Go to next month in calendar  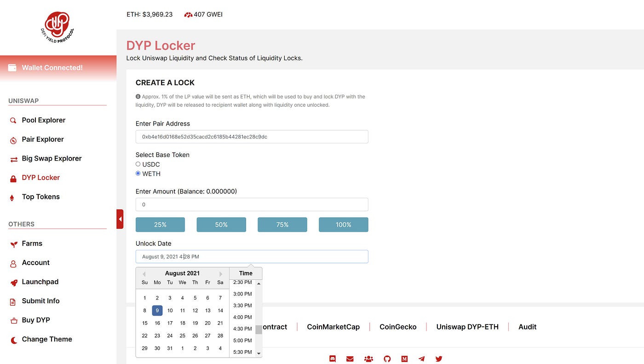point(221,274)
